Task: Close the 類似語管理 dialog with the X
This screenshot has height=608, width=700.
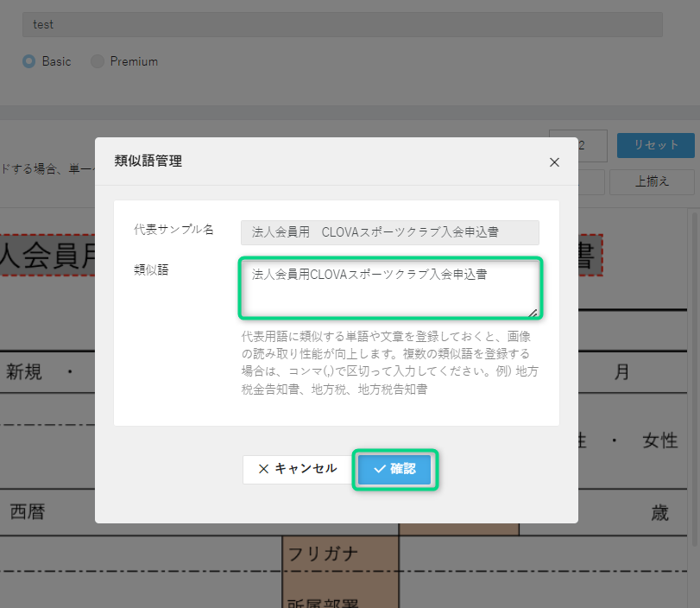Action: pyautogui.click(x=554, y=161)
